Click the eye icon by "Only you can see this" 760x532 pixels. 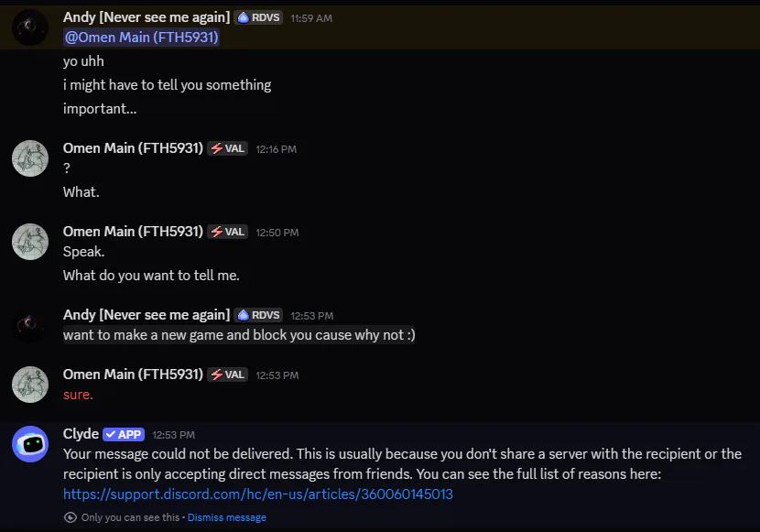click(x=71, y=517)
